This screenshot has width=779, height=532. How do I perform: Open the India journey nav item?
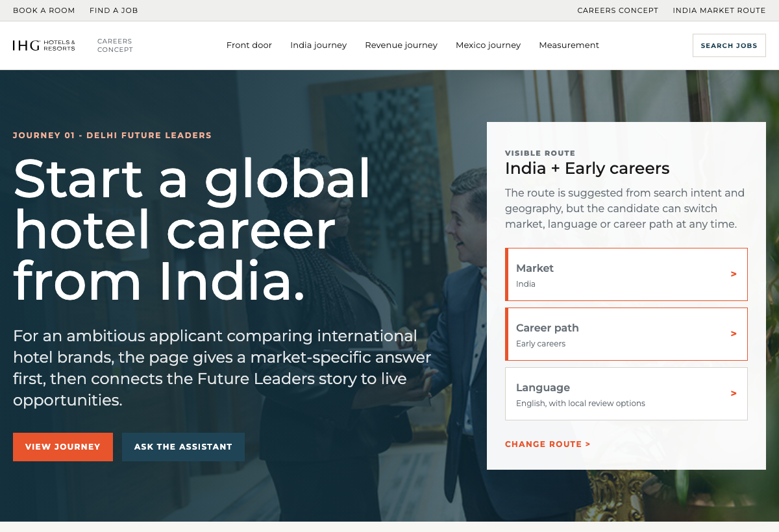click(x=318, y=45)
